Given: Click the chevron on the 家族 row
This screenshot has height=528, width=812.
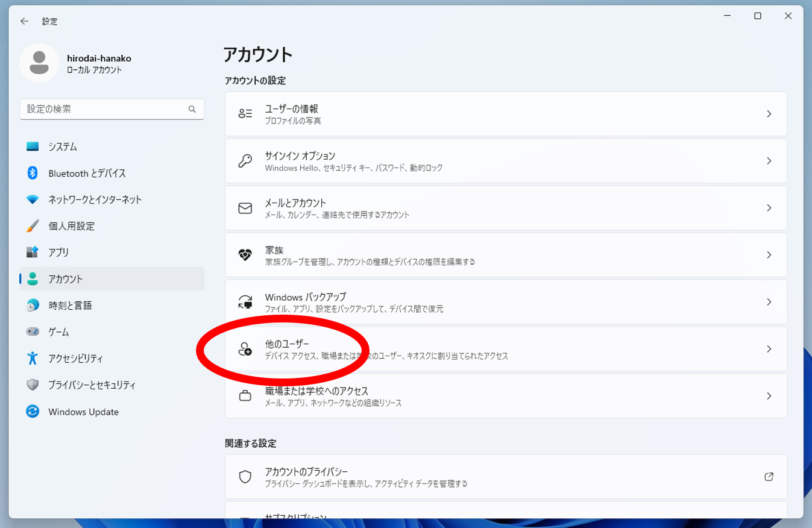Looking at the screenshot, I should [x=769, y=255].
